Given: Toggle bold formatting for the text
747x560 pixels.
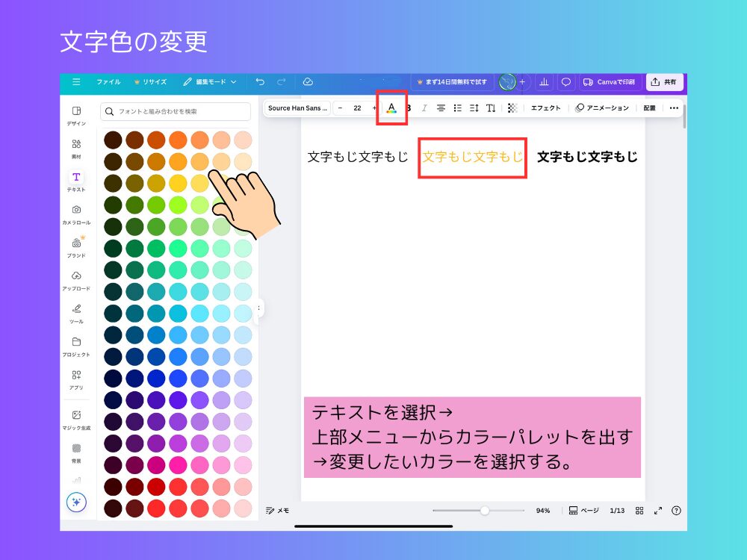Looking at the screenshot, I should pos(407,108).
